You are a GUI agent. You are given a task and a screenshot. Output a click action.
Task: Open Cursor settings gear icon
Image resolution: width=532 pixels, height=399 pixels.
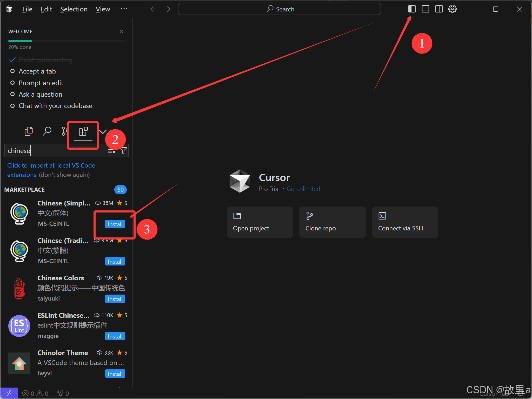pyautogui.click(x=452, y=9)
